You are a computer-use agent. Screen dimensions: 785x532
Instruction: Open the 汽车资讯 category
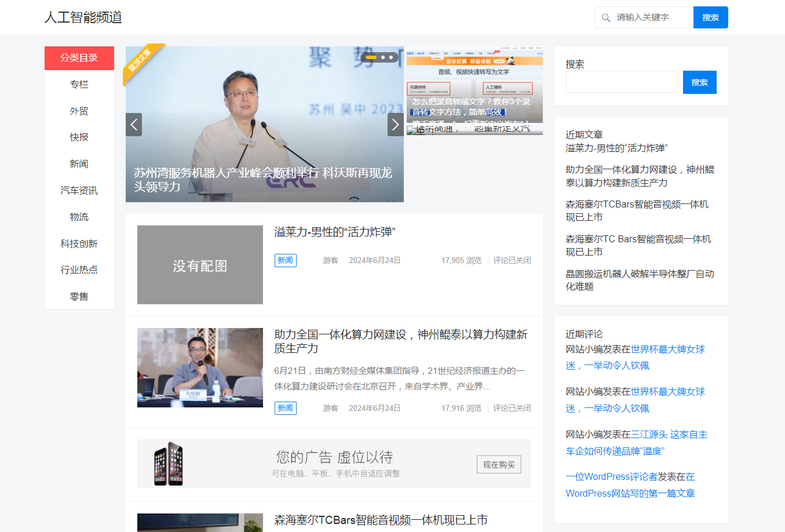click(79, 191)
